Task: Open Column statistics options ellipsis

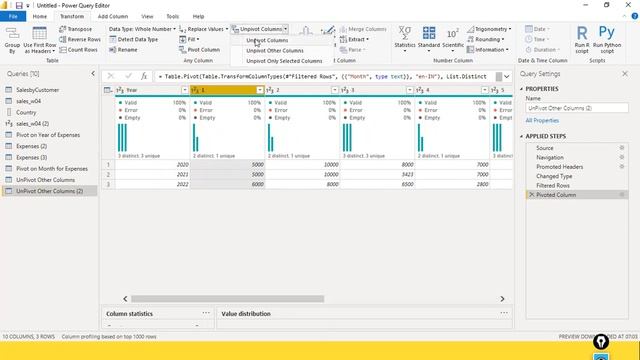Action: tap(206, 313)
